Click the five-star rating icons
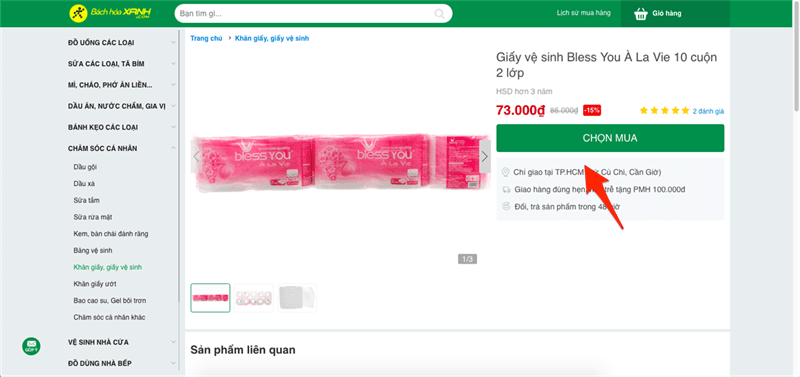This screenshot has height=377, width=800. click(664, 110)
